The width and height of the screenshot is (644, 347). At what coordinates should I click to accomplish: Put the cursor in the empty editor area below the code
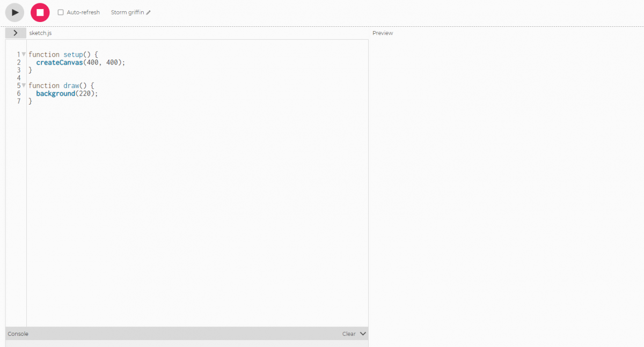pyautogui.click(x=197, y=215)
